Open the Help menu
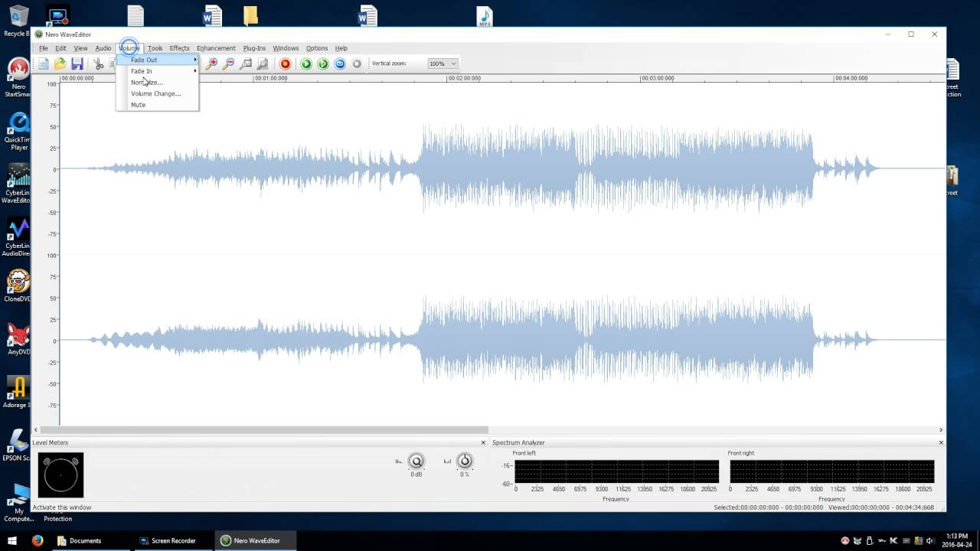This screenshot has height=551, width=980. tap(341, 48)
